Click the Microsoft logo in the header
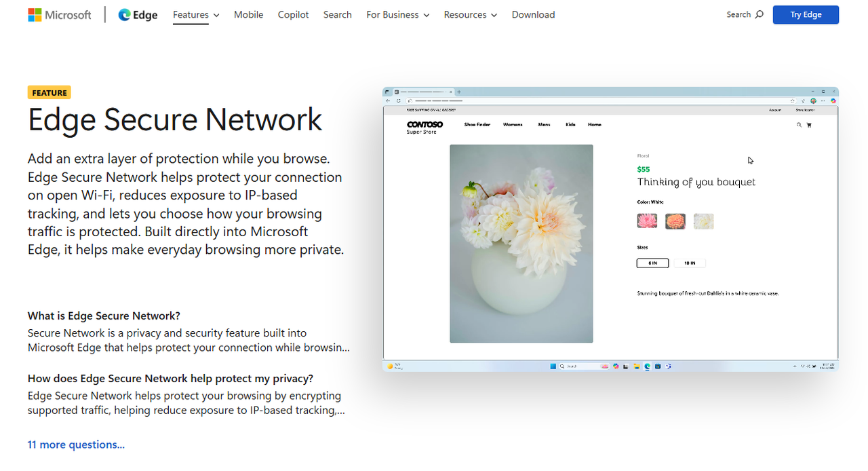This screenshot has width=868, height=471. 60,14
